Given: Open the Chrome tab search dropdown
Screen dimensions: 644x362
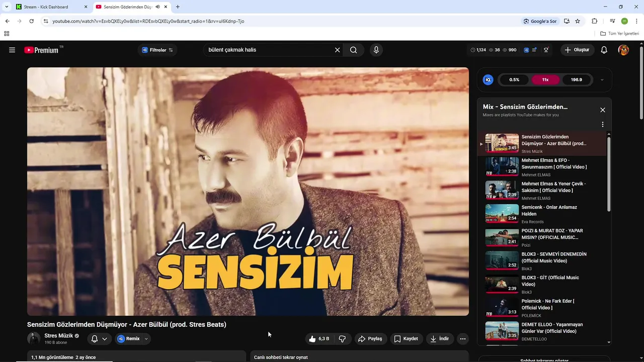Looking at the screenshot, I should click(x=7, y=7).
